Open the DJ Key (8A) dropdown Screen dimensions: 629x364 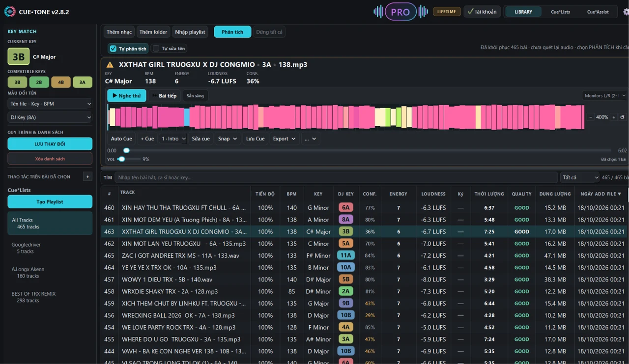(x=50, y=117)
